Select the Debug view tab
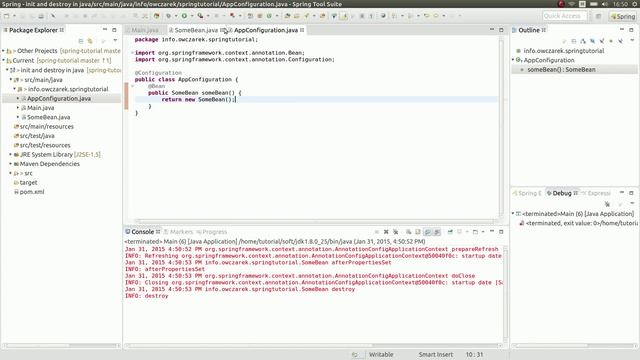 [x=562, y=193]
